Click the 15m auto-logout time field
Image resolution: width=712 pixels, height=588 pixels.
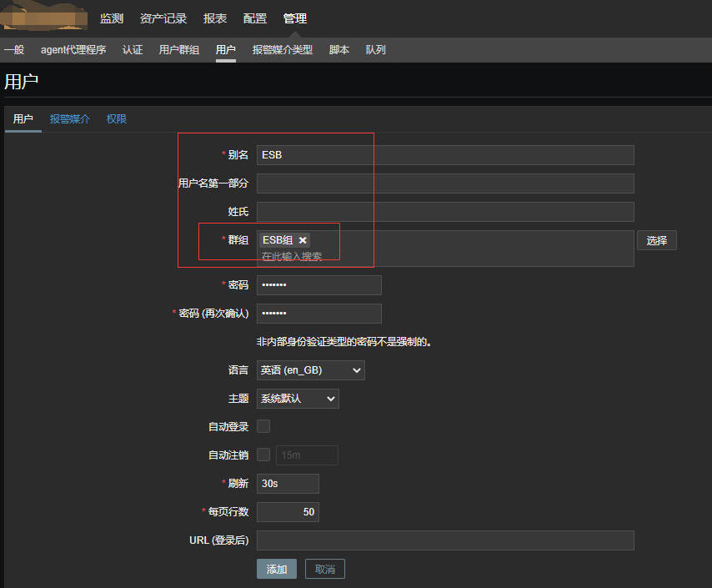click(307, 455)
